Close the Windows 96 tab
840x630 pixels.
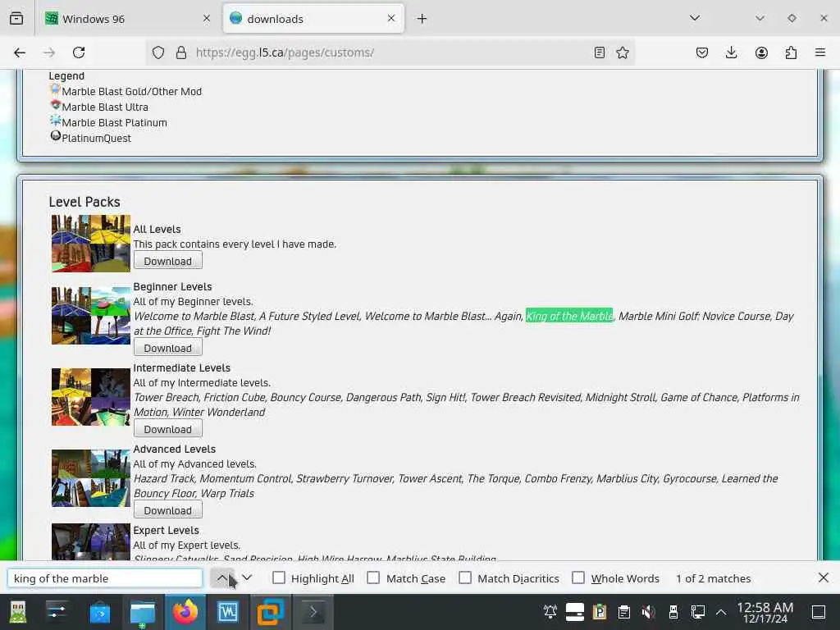207,19
